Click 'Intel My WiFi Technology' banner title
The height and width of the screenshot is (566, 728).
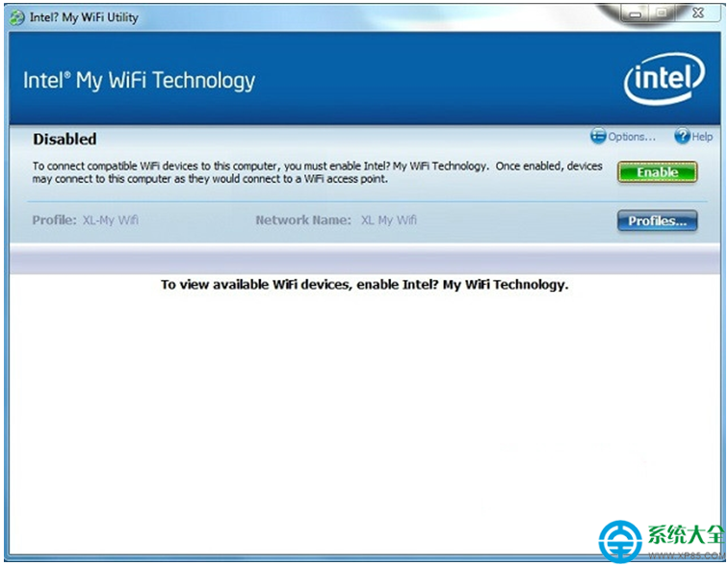pyautogui.click(x=139, y=80)
